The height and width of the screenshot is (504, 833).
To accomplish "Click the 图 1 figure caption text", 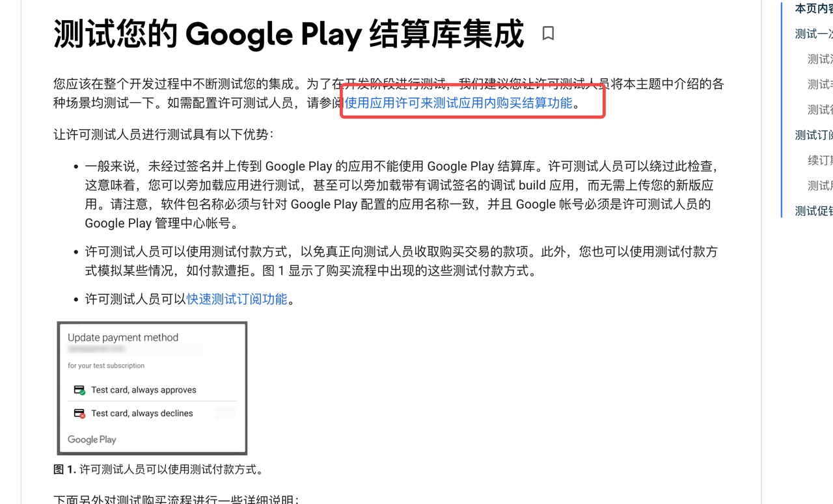I will click(158, 470).
